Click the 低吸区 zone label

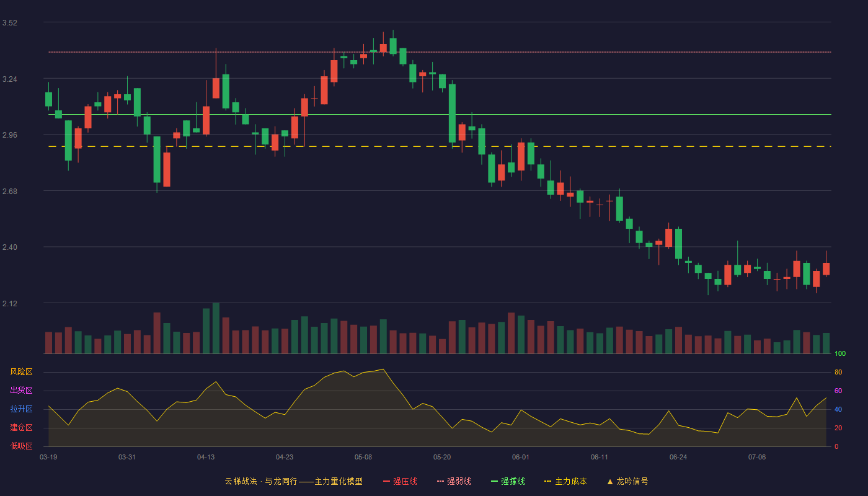(21, 446)
